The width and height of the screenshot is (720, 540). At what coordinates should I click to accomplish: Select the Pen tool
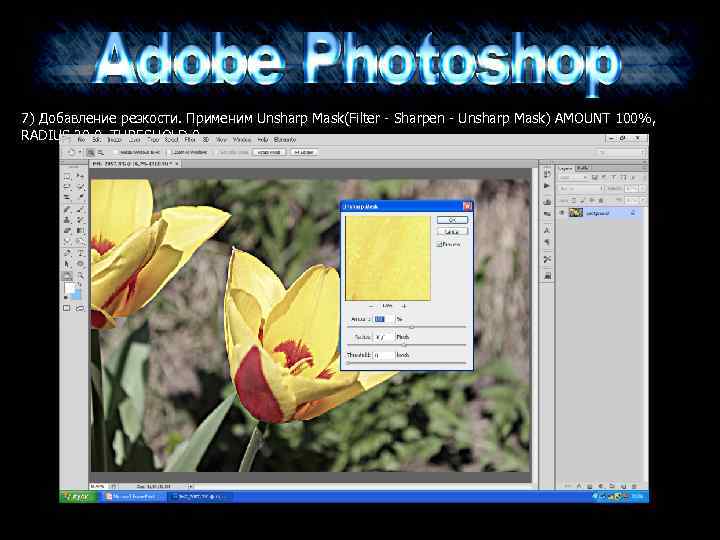68,253
